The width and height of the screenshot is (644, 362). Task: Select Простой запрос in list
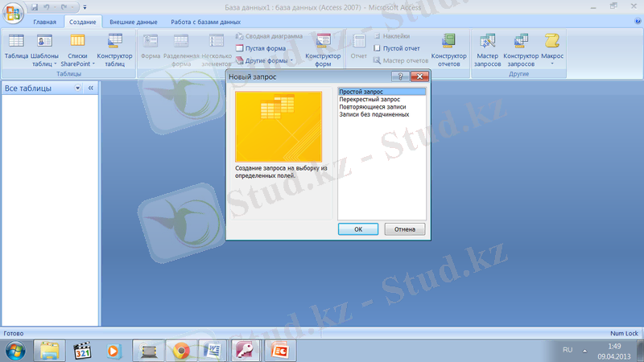(x=382, y=92)
